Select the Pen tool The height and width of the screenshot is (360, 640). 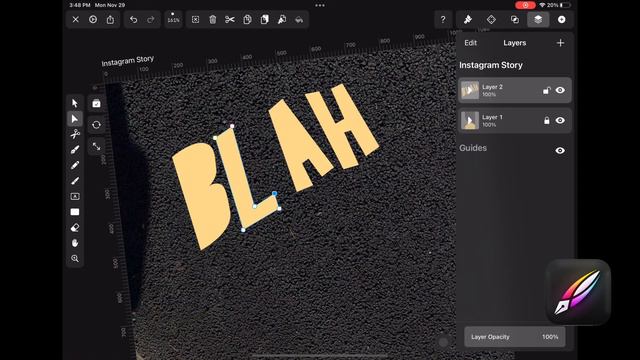click(x=75, y=150)
